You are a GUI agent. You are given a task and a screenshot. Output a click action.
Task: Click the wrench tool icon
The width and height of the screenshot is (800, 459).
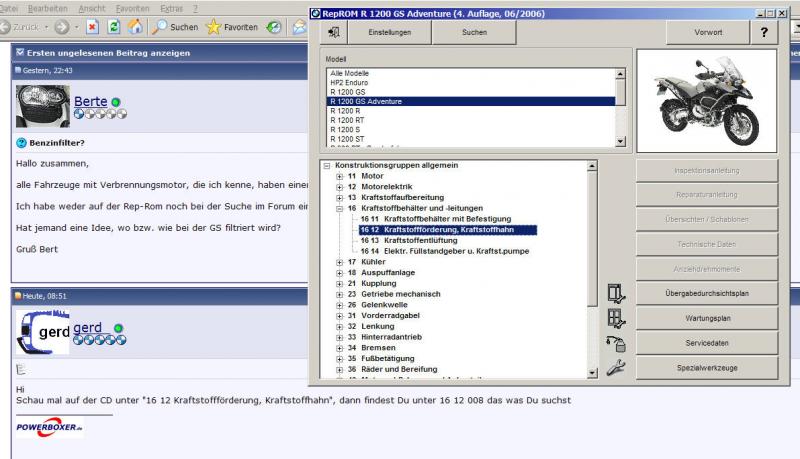[616, 368]
